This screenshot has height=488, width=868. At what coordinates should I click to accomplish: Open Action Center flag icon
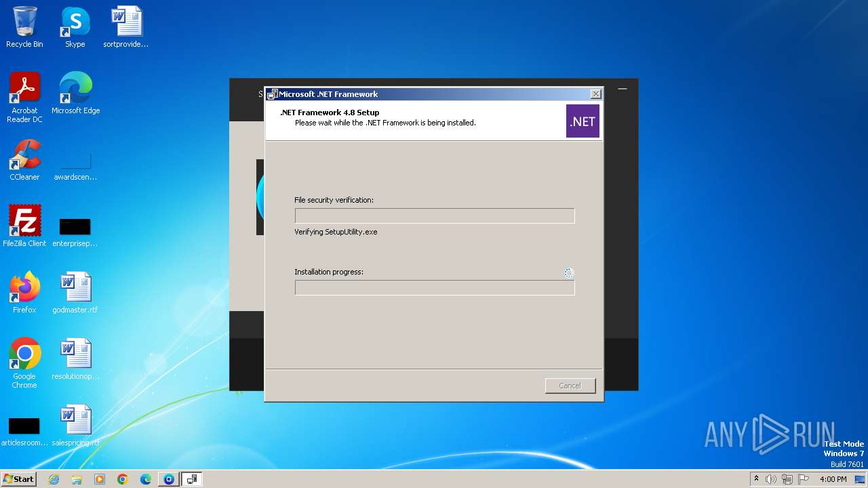804,479
